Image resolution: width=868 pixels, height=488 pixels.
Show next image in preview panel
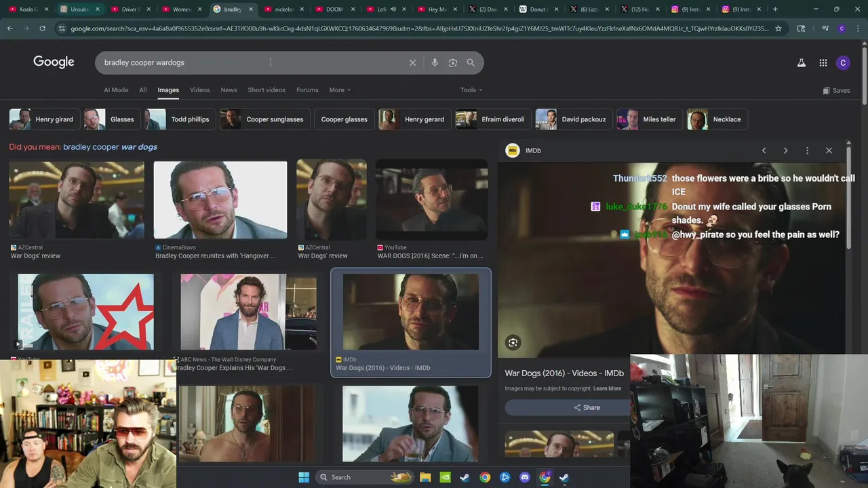coord(785,150)
